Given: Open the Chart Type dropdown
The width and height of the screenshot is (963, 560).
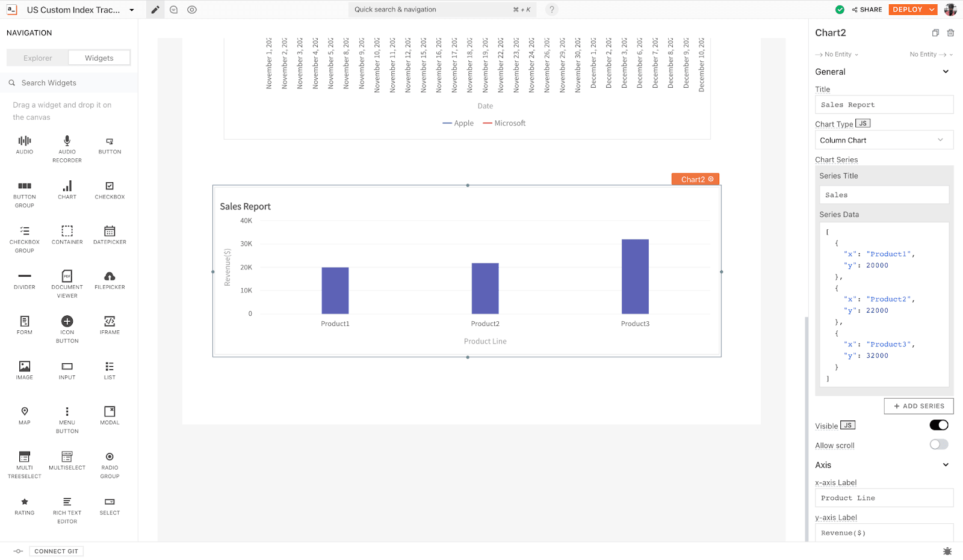Looking at the screenshot, I should point(884,140).
